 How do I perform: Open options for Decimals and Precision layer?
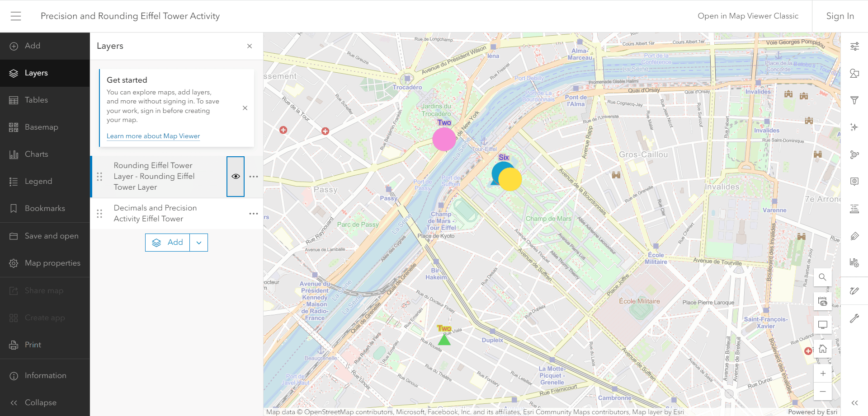point(253,214)
